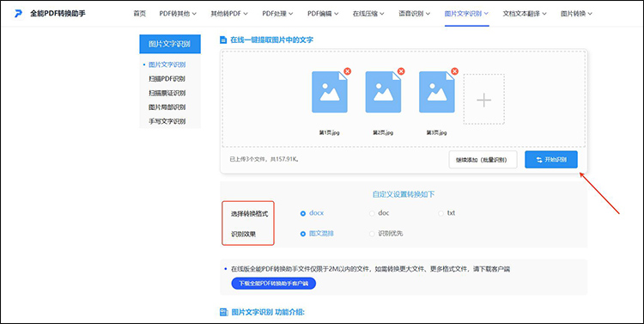Select the 第1页.jpg image file icon
This screenshot has width=644, height=324.
click(x=330, y=92)
